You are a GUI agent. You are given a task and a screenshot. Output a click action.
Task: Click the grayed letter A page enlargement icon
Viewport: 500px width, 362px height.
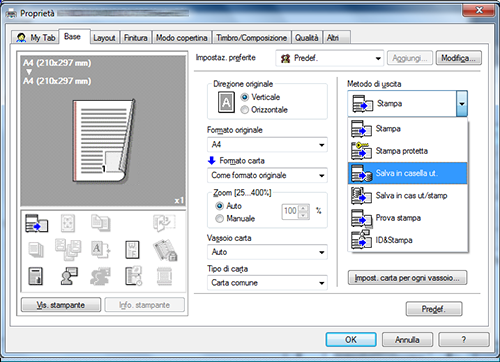100,250
